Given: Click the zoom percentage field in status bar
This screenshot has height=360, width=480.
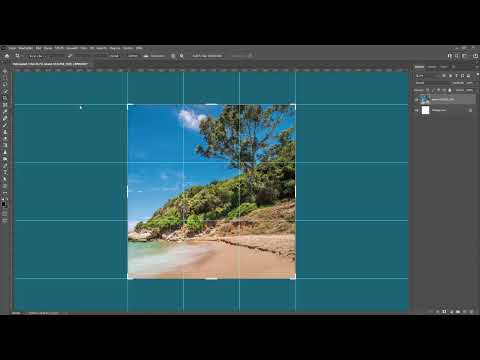Looking at the screenshot, I should [x=16, y=313].
